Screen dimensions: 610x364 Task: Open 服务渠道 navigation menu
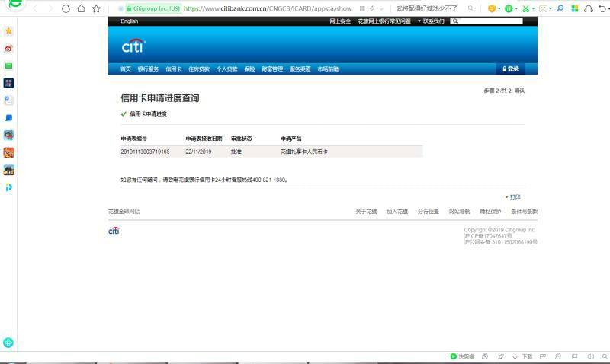click(x=300, y=69)
